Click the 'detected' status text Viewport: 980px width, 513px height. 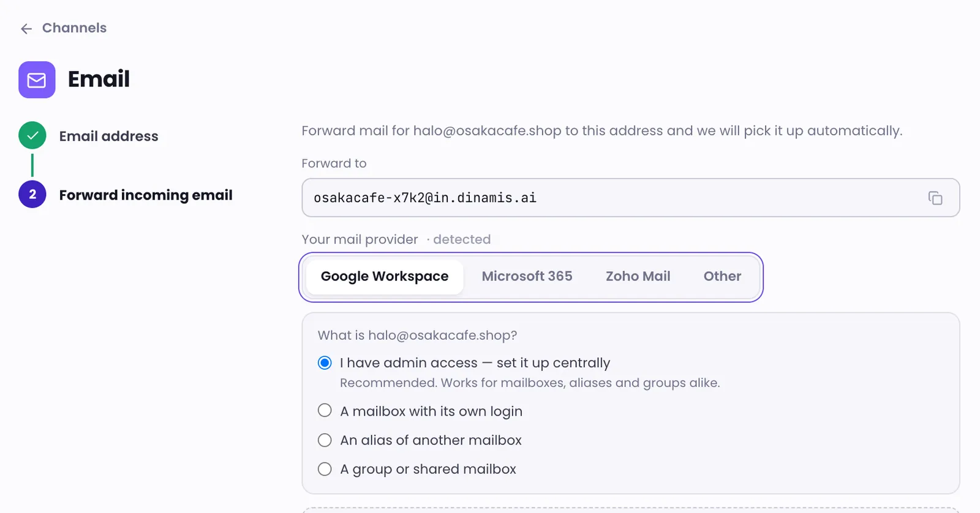(x=462, y=239)
